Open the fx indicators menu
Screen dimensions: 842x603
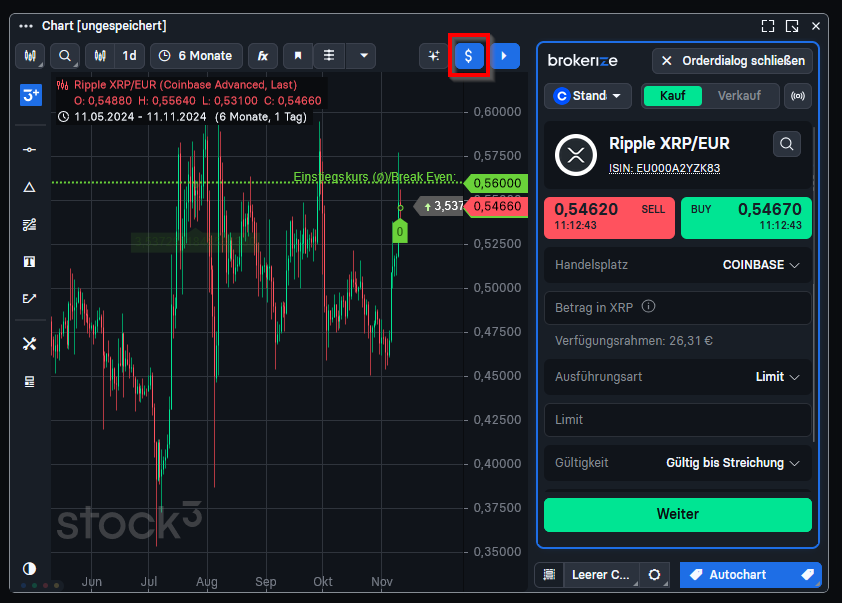(263, 56)
